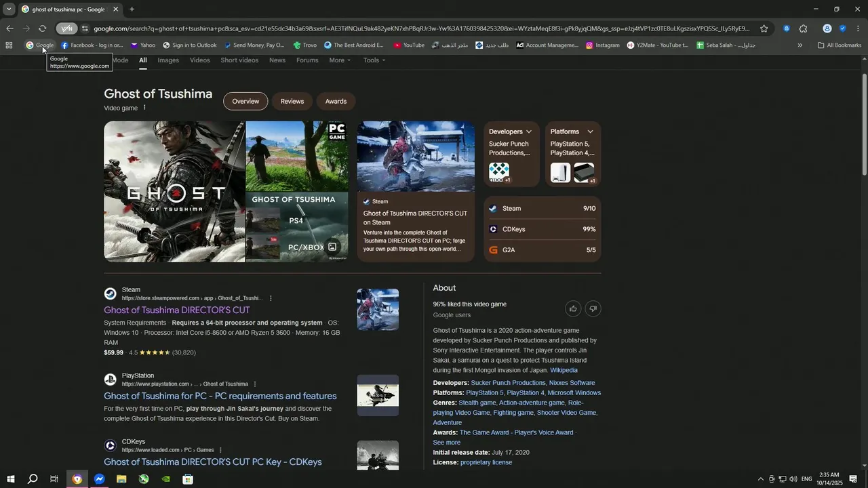This screenshot has height=488, width=868.
Task: Open the Yahoo bookmark
Action: pos(143,45)
